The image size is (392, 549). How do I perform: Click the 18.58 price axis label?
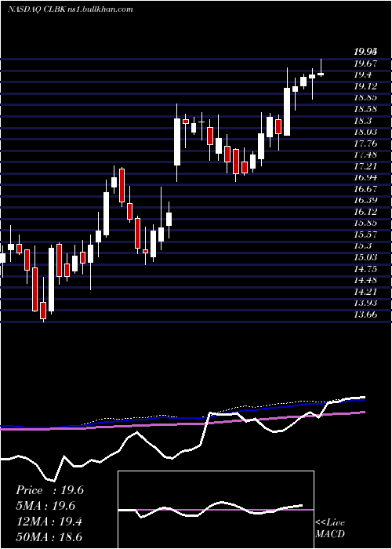[x=365, y=109]
